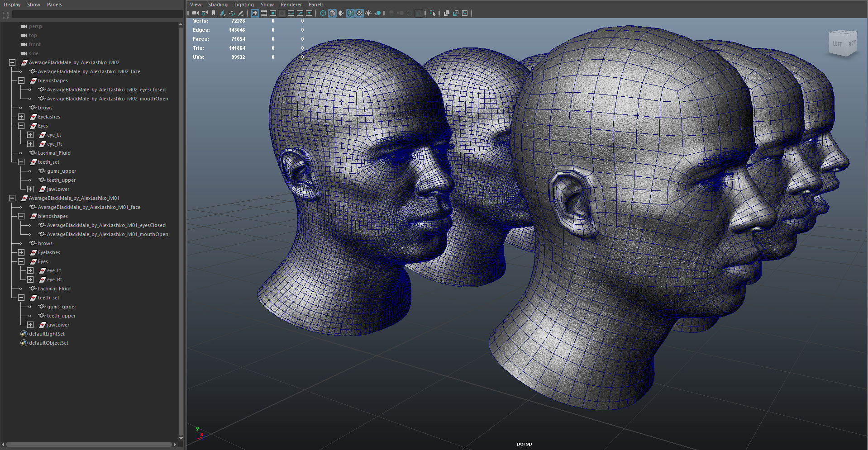The width and height of the screenshot is (868, 450).
Task: Click the LEFT face of the view cube
Action: click(x=837, y=44)
